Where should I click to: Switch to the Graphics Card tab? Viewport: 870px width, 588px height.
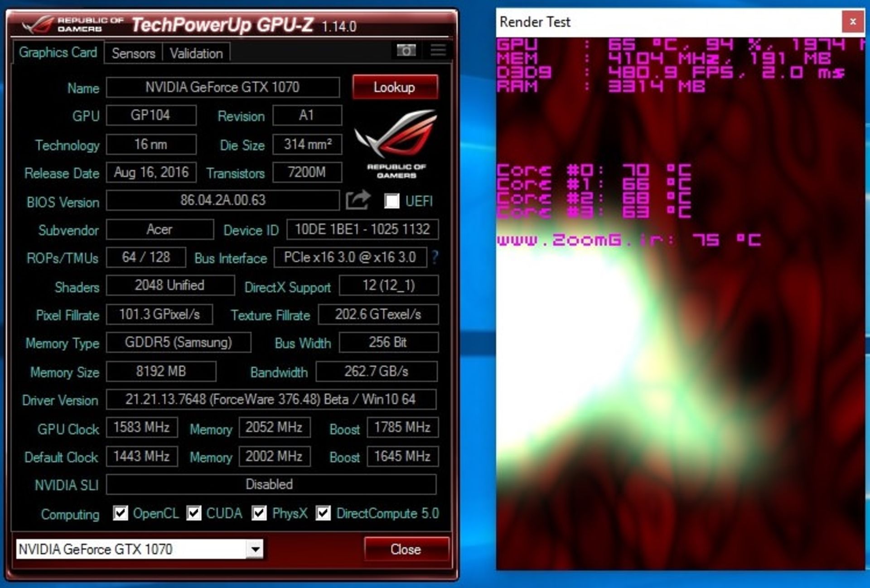point(58,53)
